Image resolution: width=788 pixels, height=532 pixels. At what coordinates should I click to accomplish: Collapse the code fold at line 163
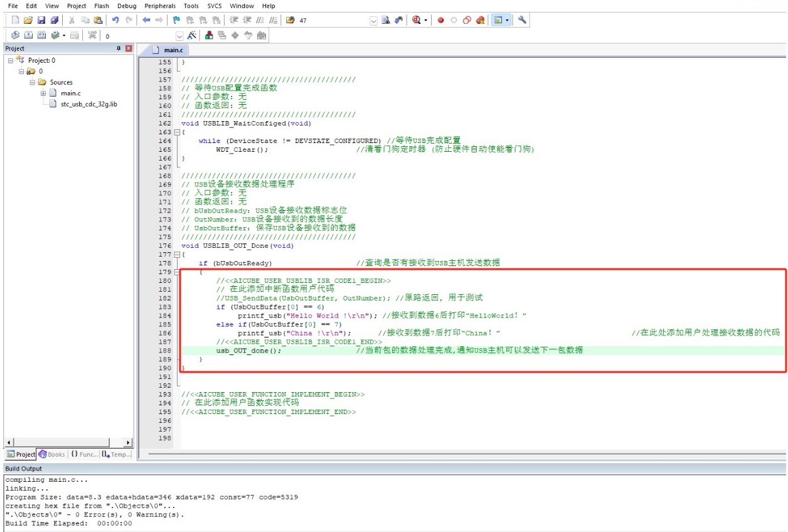[176, 132]
